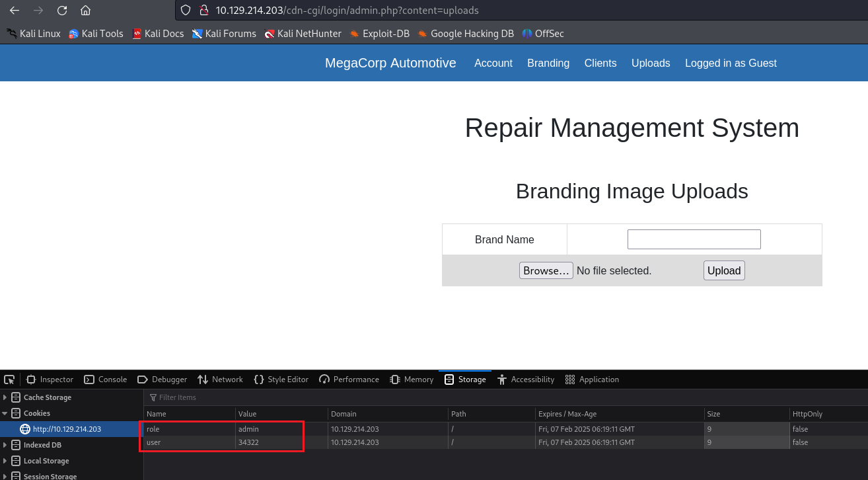868x480 pixels.
Task: Click the browser back arrow
Action: point(14,10)
